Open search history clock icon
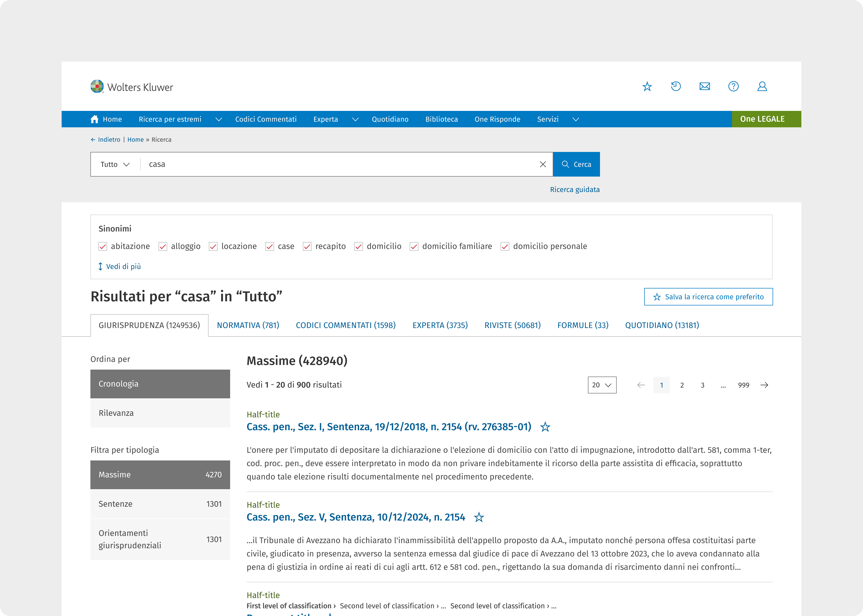Image resolution: width=863 pixels, height=616 pixels. tap(676, 86)
